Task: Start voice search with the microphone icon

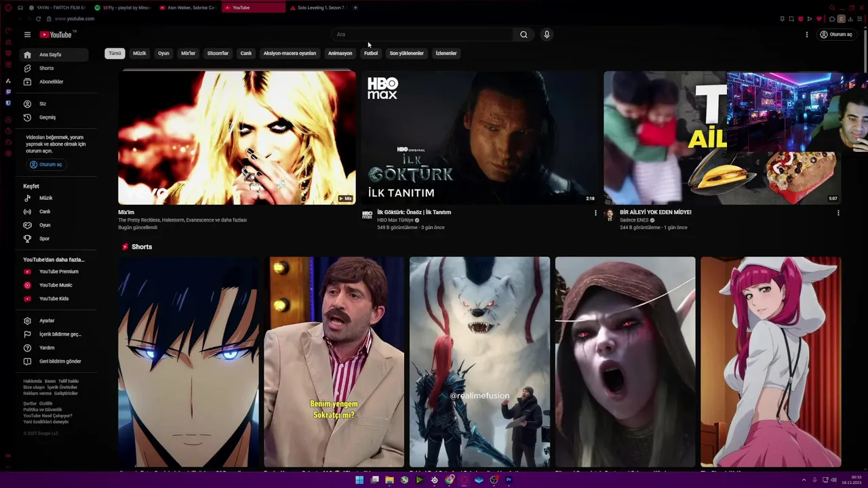Action: pos(547,35)
